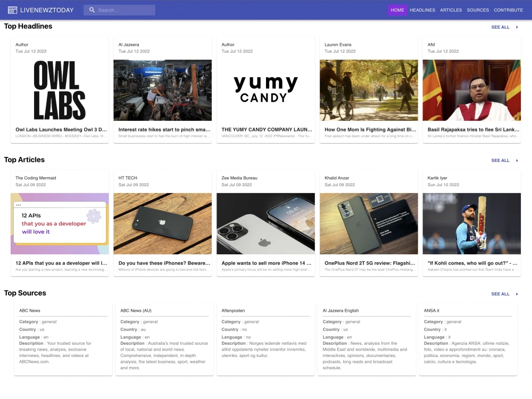Image resolution: width=532 pixels, height=399 pixels.
Task: Click the 'Top Sources' section heading
Action: click(x=25, y=293)
